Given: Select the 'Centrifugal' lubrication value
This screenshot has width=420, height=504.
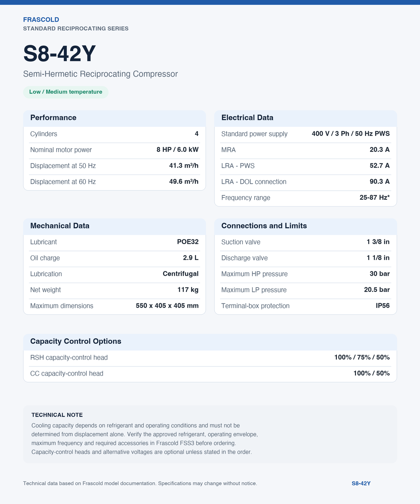Looking at the screenshot, I should 181,274.
